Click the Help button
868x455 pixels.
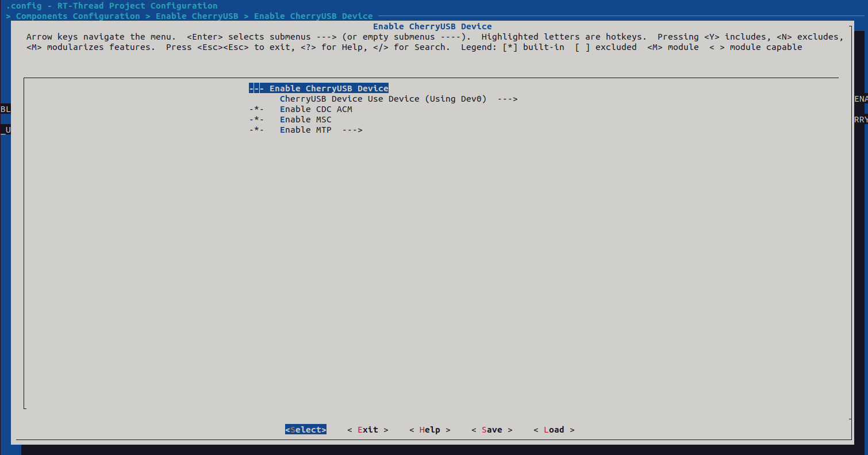(430, 430)
